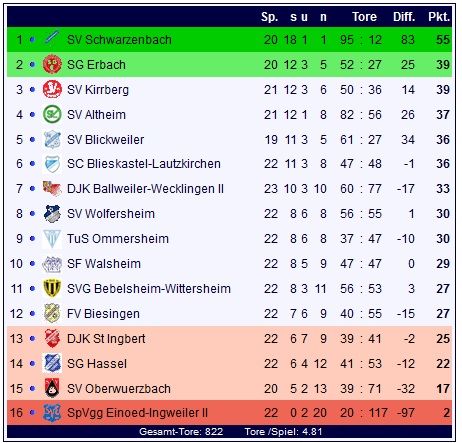Click the Tore column header
Viewport: 462px width, 443px height.
[364, 17]
